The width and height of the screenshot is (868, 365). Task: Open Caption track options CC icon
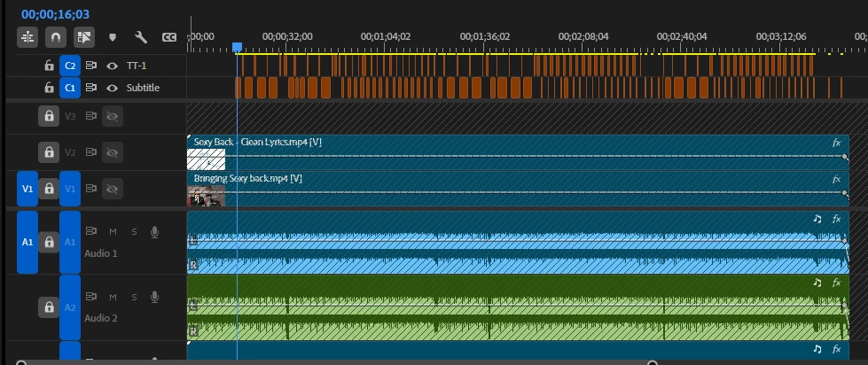(x=168, y=37)
